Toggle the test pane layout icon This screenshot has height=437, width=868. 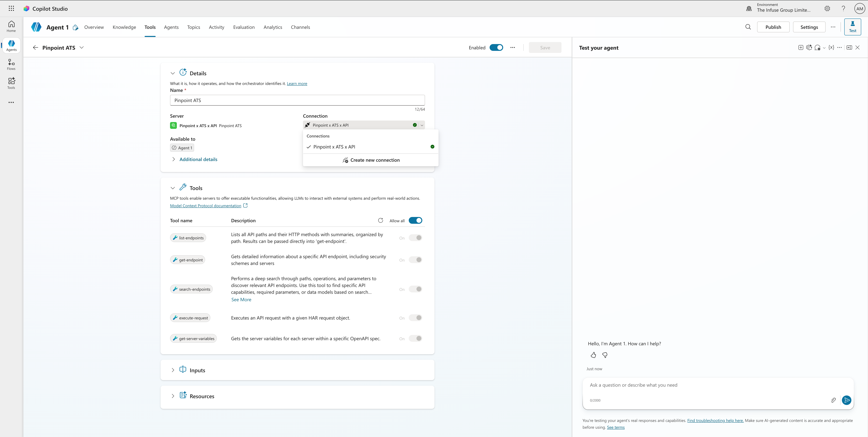[x=849, y=47]
